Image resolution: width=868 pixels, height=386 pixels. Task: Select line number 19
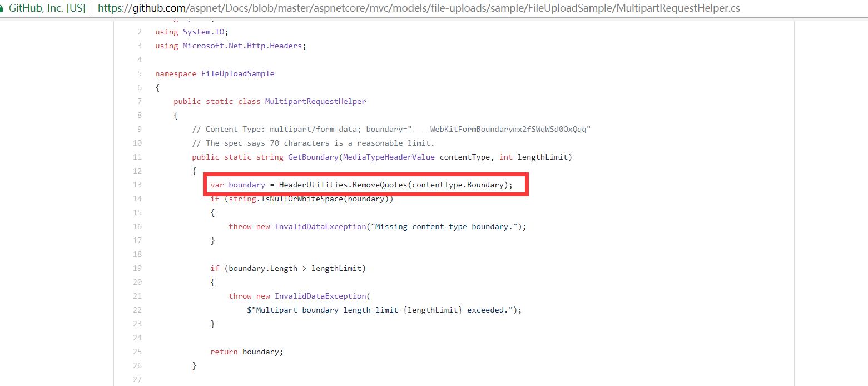click(137, 268)
